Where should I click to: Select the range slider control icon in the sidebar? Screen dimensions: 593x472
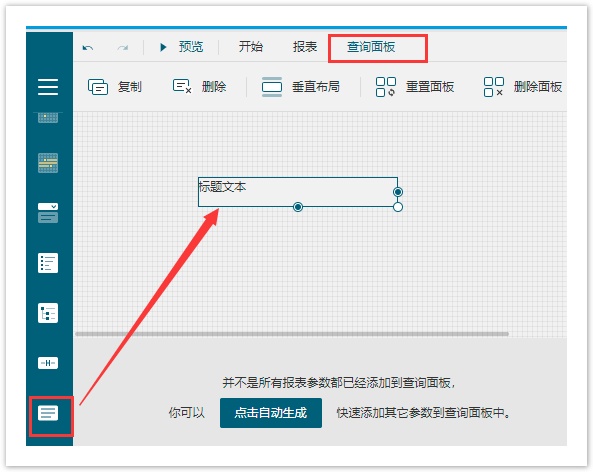coord(48,363)
